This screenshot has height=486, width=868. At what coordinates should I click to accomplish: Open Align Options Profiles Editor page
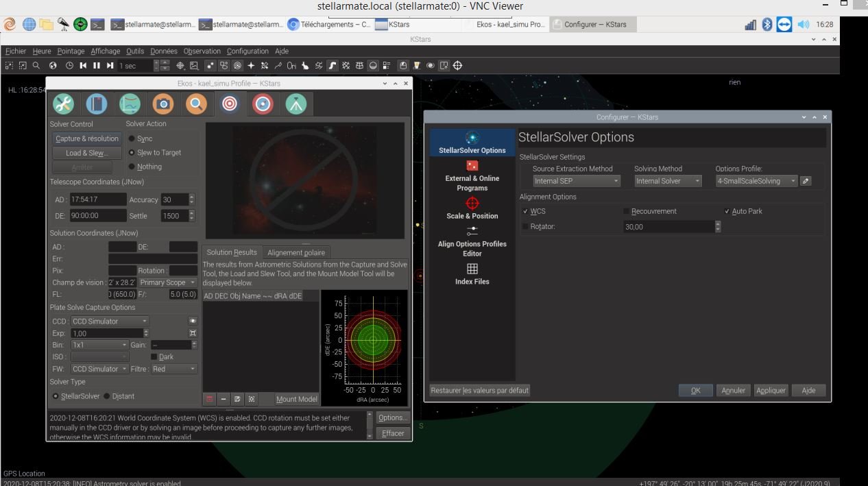pyautogui.click(x=472, y=241)
